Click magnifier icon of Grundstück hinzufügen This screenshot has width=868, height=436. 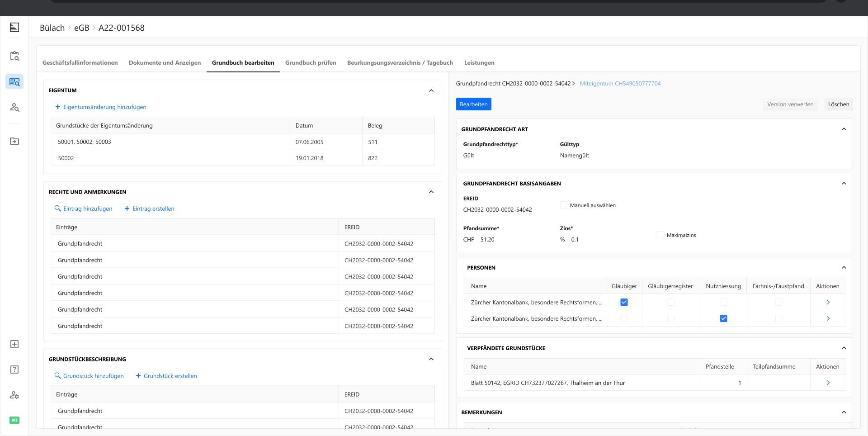pos(57,376)
